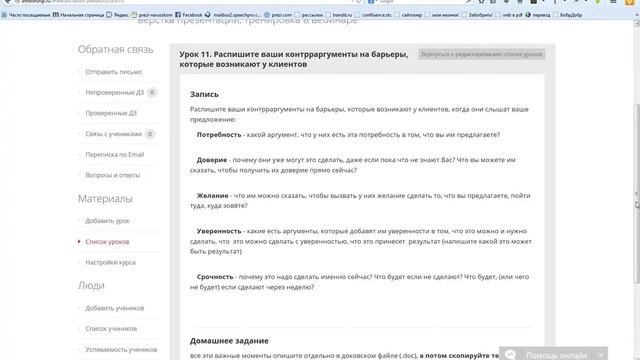Select 'Добавить учеников' under Люди
This screenshot has height=360, width=640.
click(x=115, y=308)
